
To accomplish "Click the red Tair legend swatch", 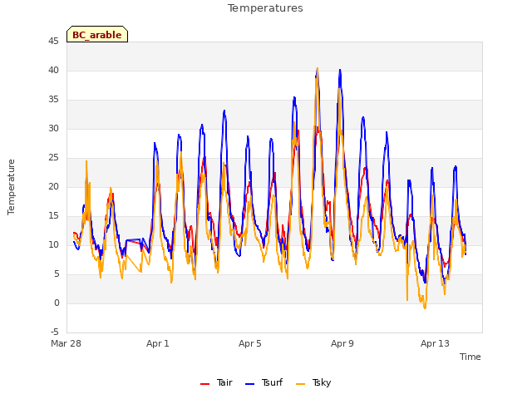I will click(x=205, y=384).
